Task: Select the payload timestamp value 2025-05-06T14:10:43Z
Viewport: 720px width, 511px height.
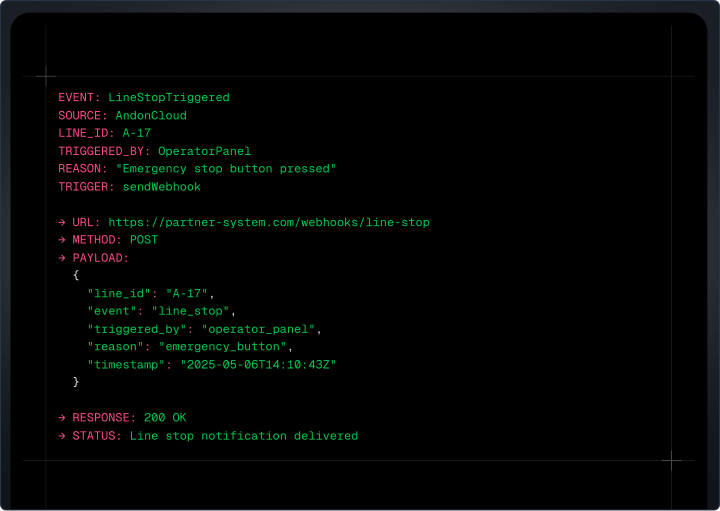Action: [x=258, y=365]
